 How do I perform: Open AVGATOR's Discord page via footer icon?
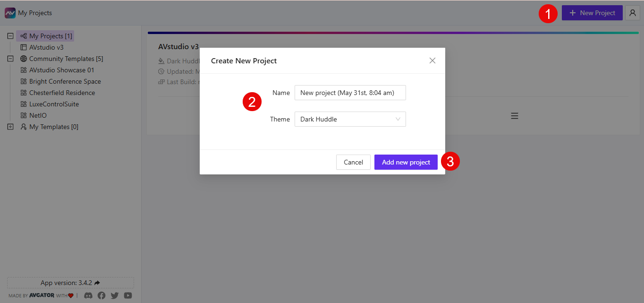coord(88,295)
